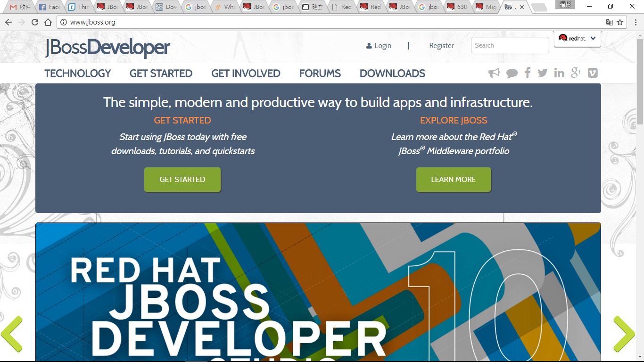This screenshot has width=644, height=362.
Task: Visit the JBoss Twitter icon
Action: [543, 73]
